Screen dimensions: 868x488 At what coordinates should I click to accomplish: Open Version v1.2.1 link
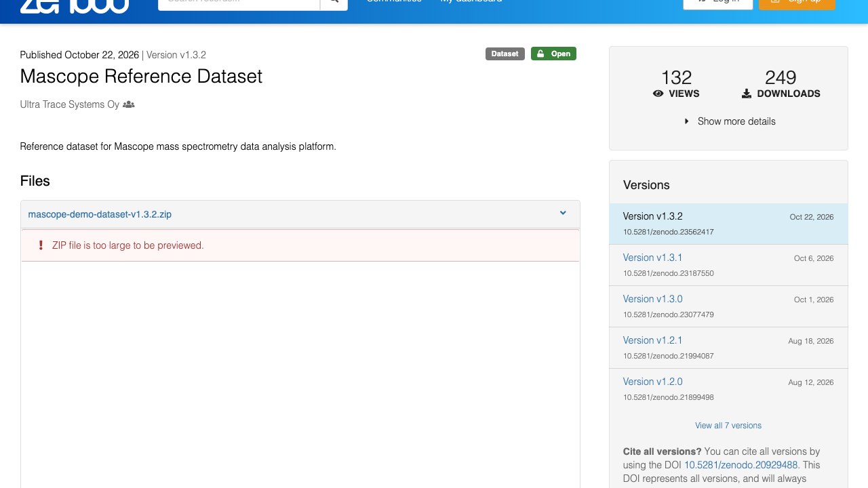click(652, 340)
